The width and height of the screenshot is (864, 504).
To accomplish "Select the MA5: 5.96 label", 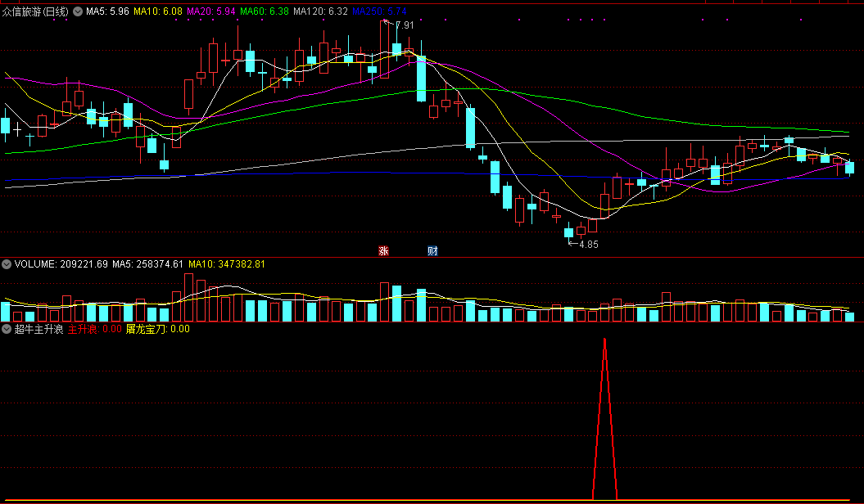I will 107,11.
